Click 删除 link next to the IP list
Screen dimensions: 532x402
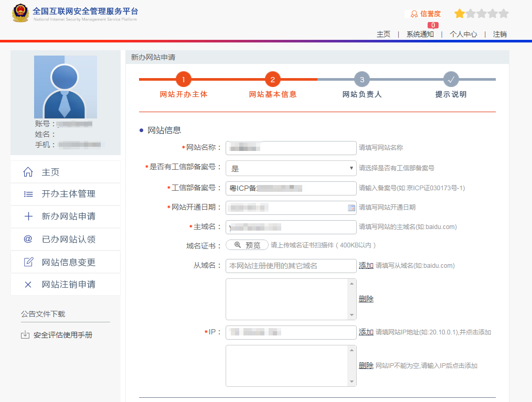(x=366, y=365)
